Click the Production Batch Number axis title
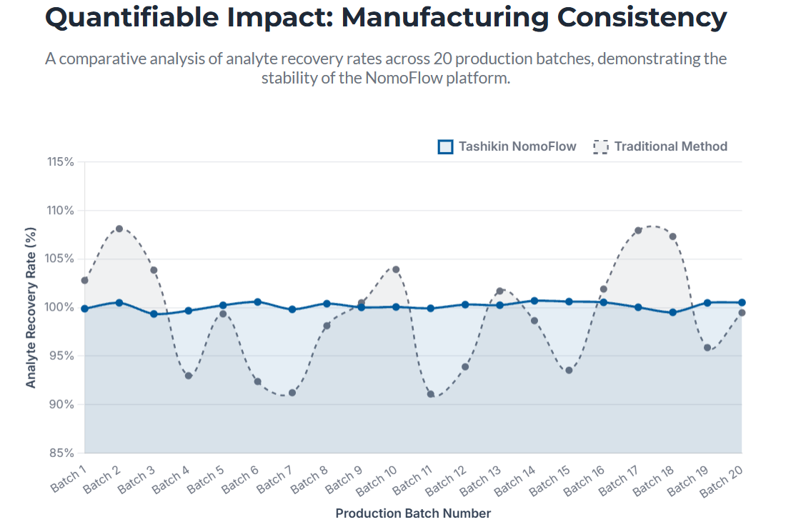Screen dimensions: 786x532 coord(413,513)
